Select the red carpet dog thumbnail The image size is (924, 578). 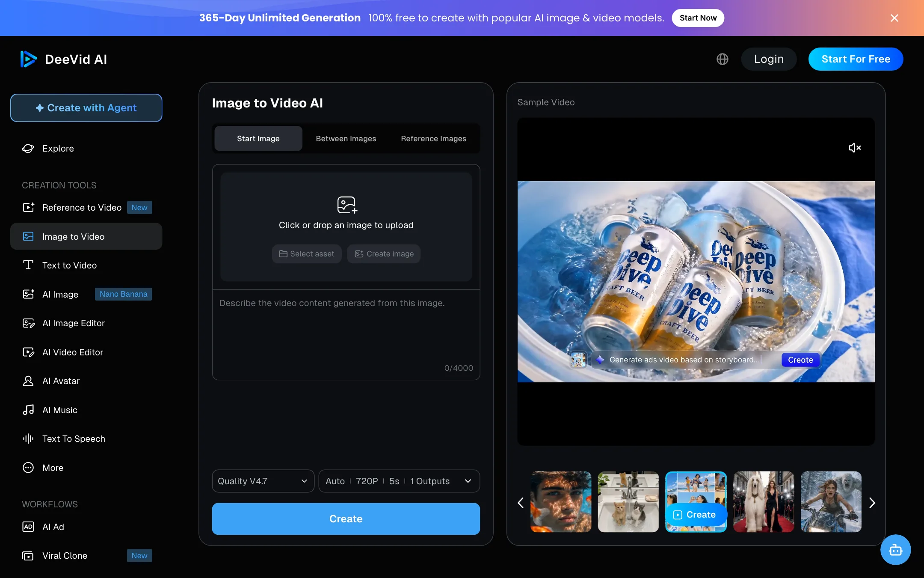764,502
